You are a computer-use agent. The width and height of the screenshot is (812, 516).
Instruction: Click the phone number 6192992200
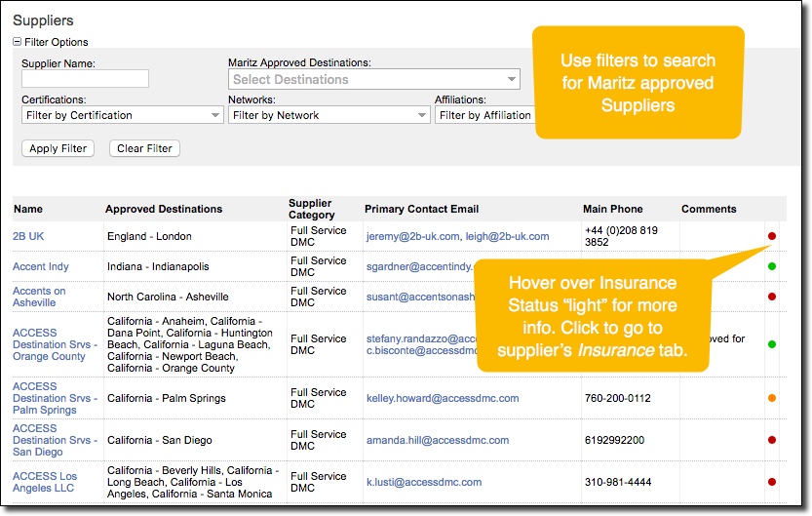coord(615,440)
